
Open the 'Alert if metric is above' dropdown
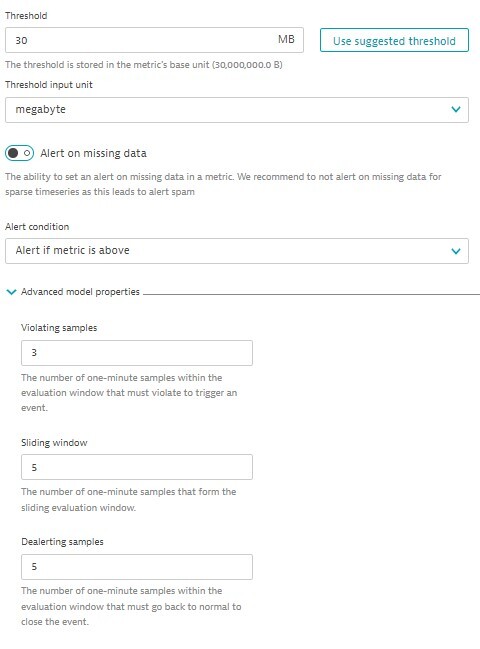pyautogui.click(x=237, y=251)
